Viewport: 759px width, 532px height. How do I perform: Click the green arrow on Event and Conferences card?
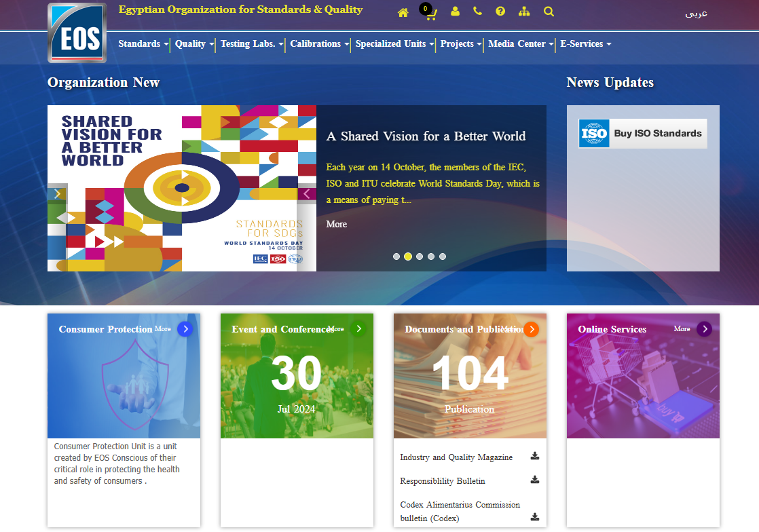pos(358,329)
